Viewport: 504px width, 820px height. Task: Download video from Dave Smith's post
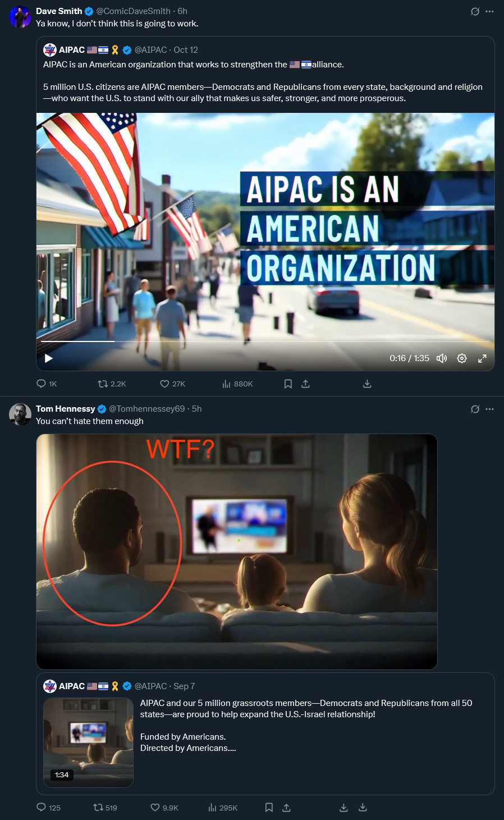(x=367, y=384)
